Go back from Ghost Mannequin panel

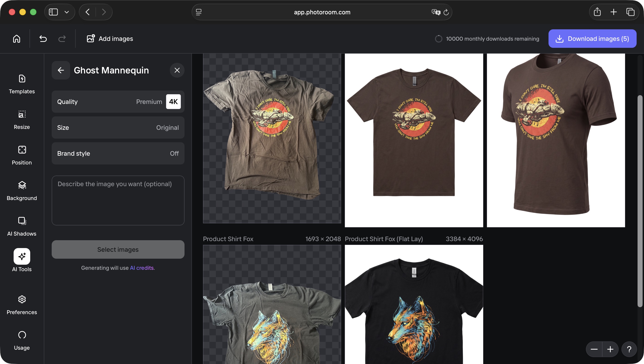point(61,70)
